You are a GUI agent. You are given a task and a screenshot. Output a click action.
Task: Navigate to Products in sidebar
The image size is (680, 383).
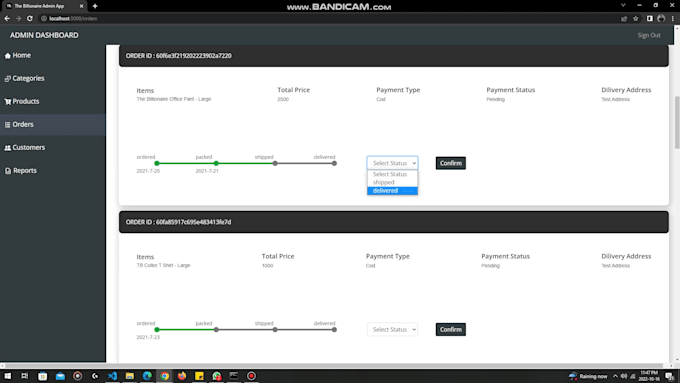click(x=52, y=101)
